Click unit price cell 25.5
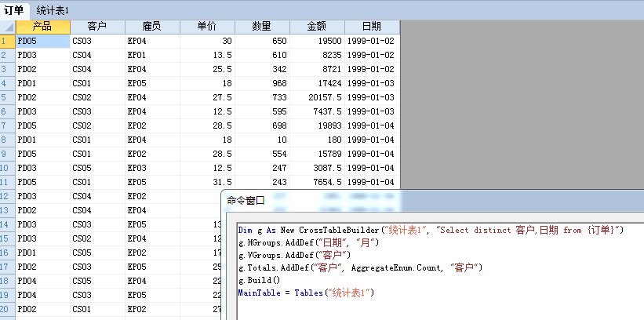 point(207,69)
